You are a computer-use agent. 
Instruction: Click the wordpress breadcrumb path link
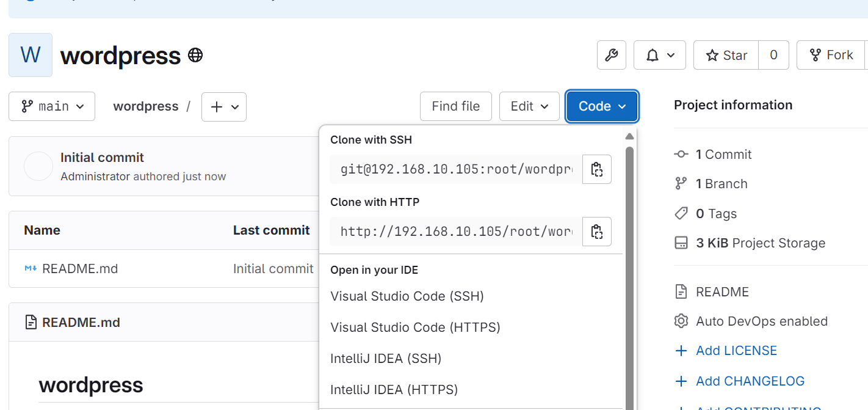146,106
